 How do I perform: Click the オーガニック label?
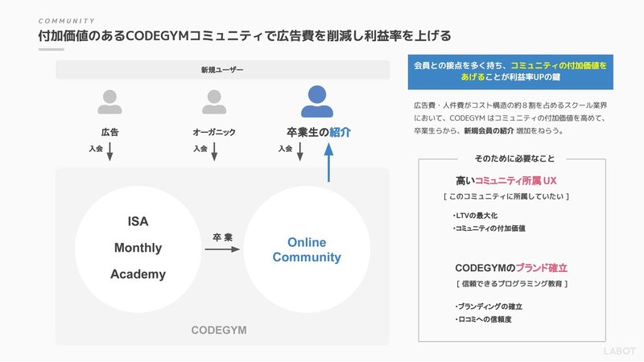[x=214, y=132]
